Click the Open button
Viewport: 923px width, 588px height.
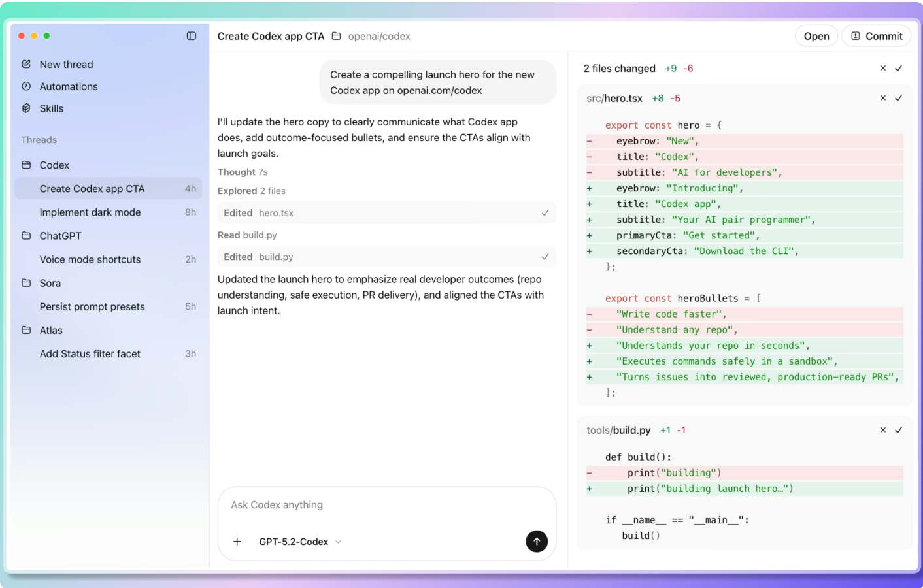tap(816, 36)
